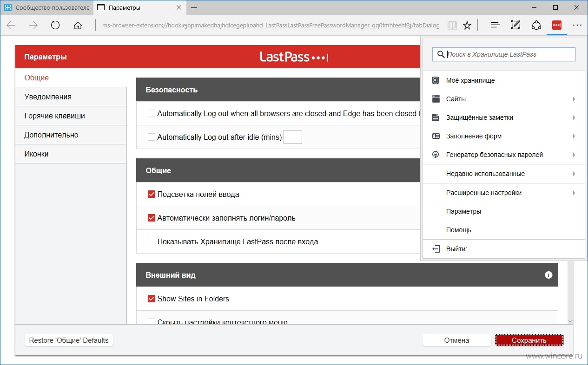Expand the Сайты submenu arrow
The width and height of the screenshot is (588, 365).
[x=574, y=99]
